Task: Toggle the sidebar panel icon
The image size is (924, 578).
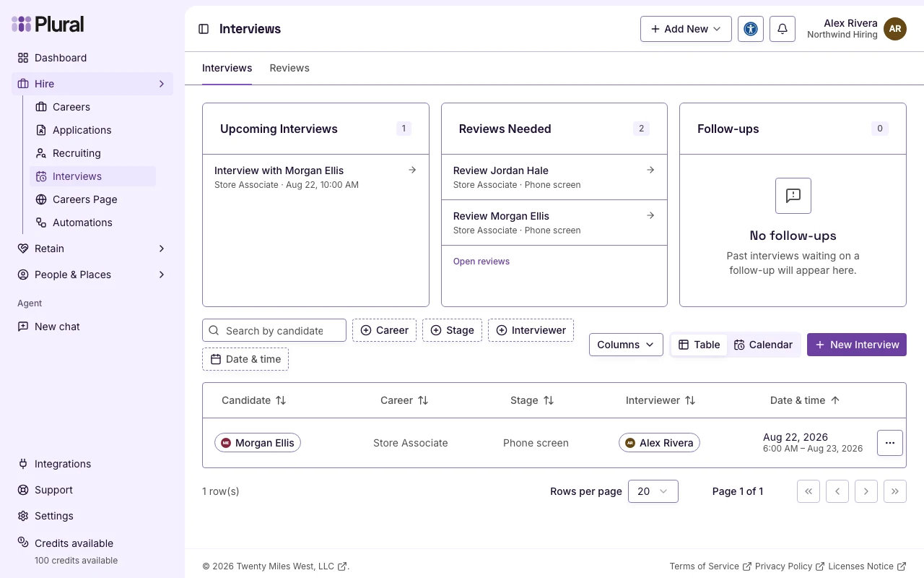Action: pos(204,29)
